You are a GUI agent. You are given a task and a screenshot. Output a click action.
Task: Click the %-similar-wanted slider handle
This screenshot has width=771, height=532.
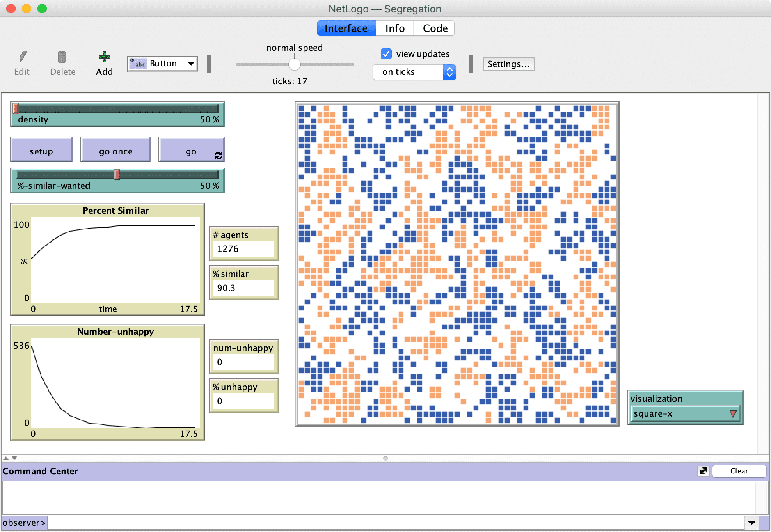coord(117,175)
